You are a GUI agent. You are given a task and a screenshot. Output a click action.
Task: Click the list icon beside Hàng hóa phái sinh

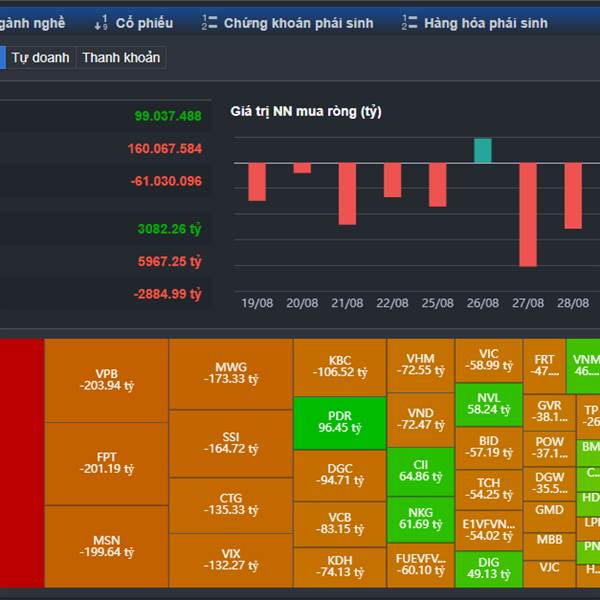409,23
